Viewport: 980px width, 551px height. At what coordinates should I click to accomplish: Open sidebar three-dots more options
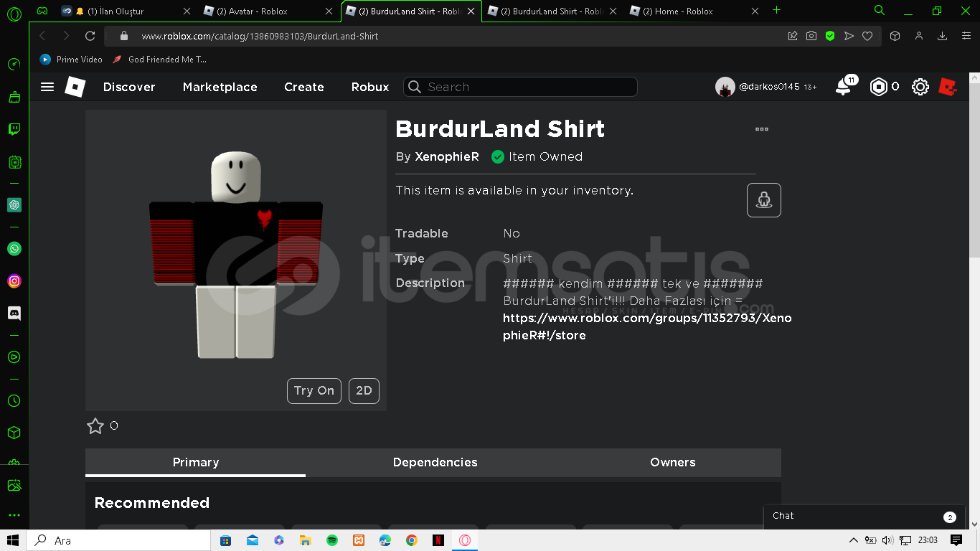click(x=14, y=515)
